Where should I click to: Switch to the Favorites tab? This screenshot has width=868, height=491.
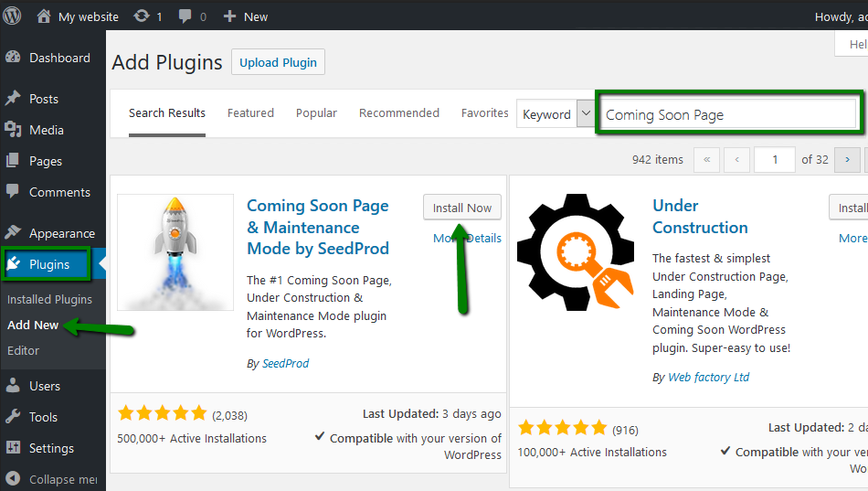point(485,113)
